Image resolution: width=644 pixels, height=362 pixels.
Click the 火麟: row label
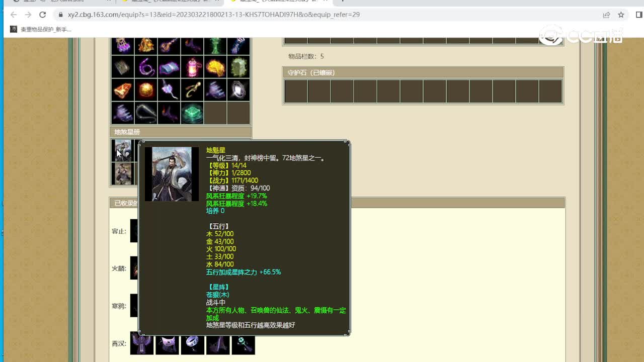click(x=119, y=268)
